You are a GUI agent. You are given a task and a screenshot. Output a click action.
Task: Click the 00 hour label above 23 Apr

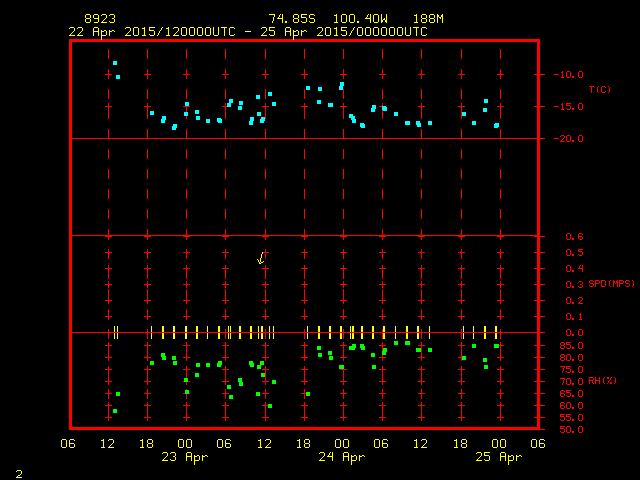[185, 444]
